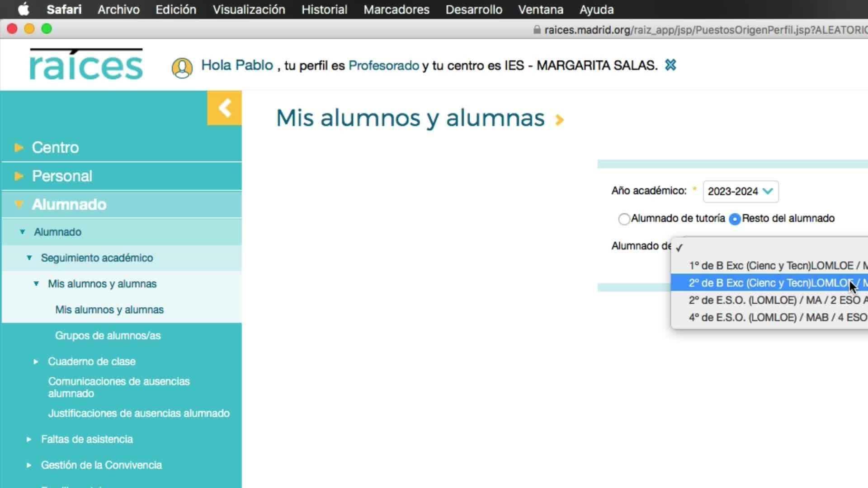Click the user profile avatar icon
Viewport: 868px width, 488px height.
tap(182, 68)
